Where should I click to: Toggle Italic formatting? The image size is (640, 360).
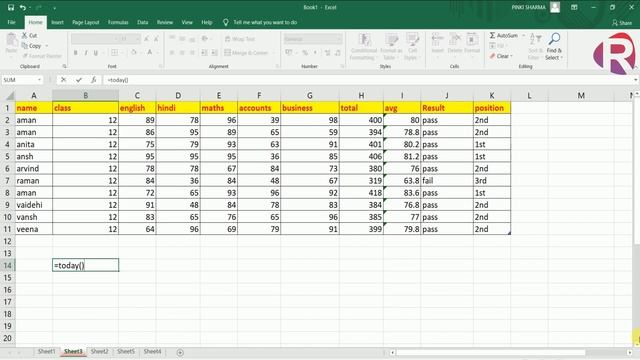[x=86, y=53]
